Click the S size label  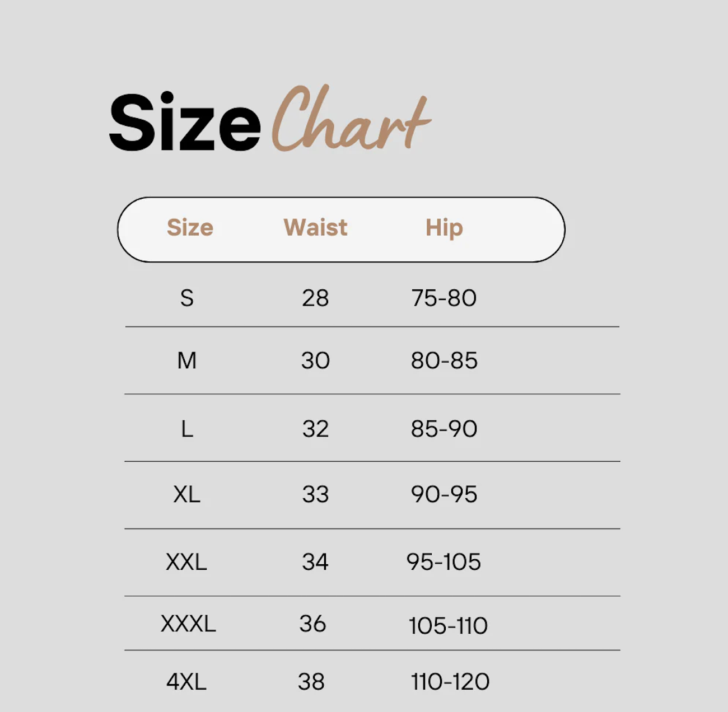pos(187,298)
